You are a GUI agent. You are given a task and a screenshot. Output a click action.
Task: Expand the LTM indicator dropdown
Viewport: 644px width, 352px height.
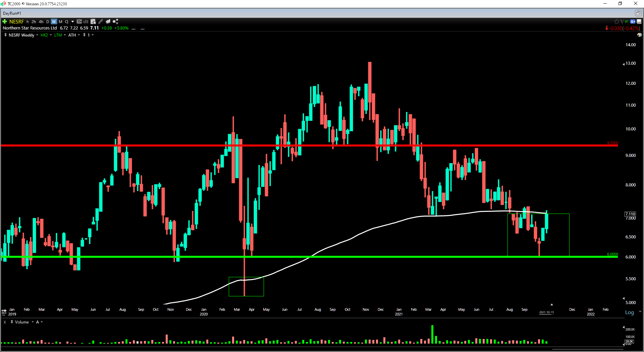(65, 35)
